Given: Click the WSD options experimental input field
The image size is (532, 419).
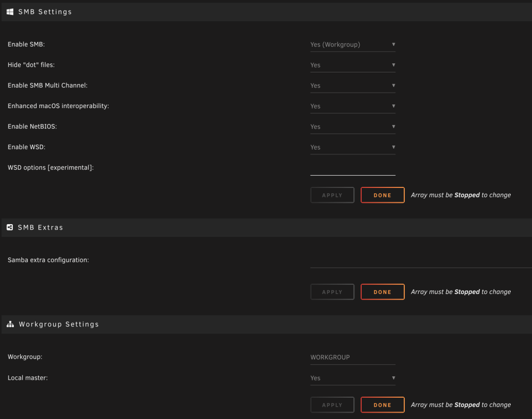Looking at the screenshot, I should click(353, 168).
